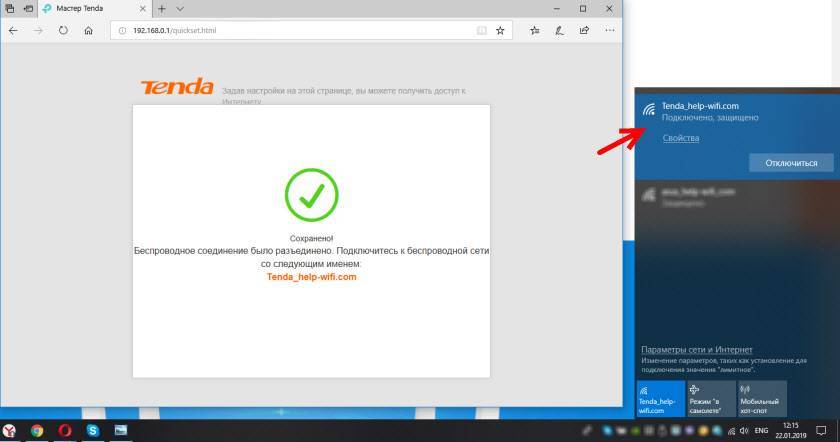Go back to the previous page in Edge
840x442 pixels.
click(x=13, y=31)
